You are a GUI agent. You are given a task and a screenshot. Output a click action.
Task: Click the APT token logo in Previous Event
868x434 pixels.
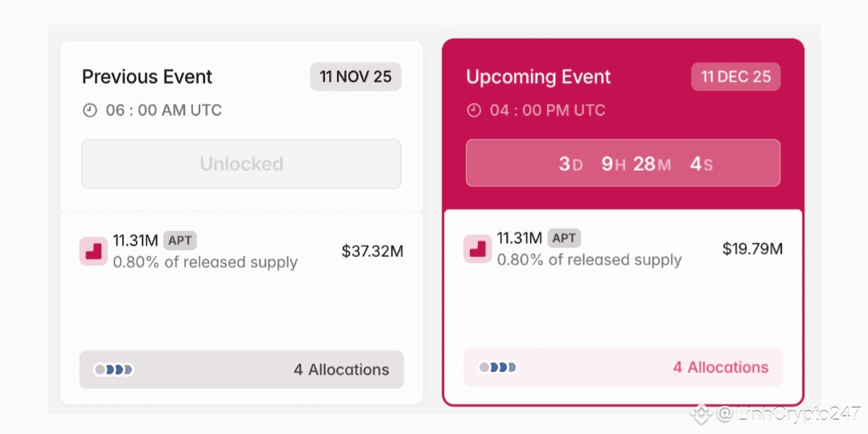click(x=93, y=251)
